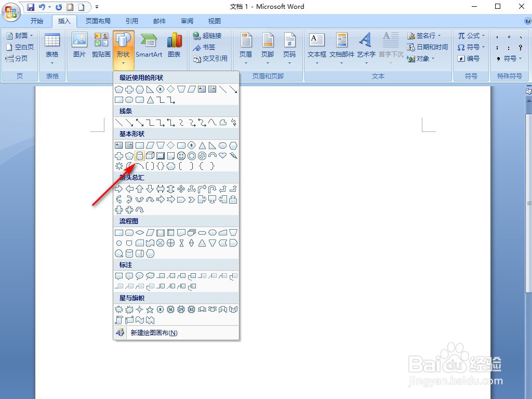The height and width of the screenshot is (399, 532).
Task: Click 新建绘图画布 new drawing canvas
Action: pyautogui.click(x=176, y=333)
